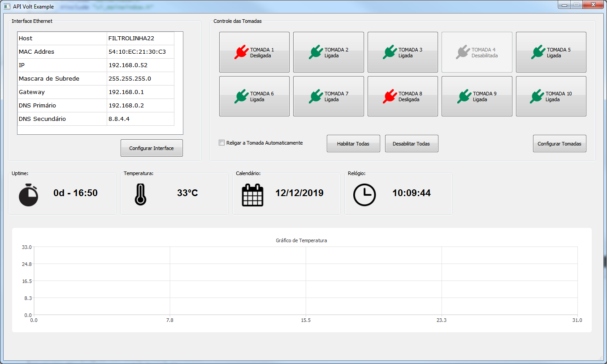Switch off the Tomada 5 outlet
Viewport: 607px width, 364px height.
551,52
